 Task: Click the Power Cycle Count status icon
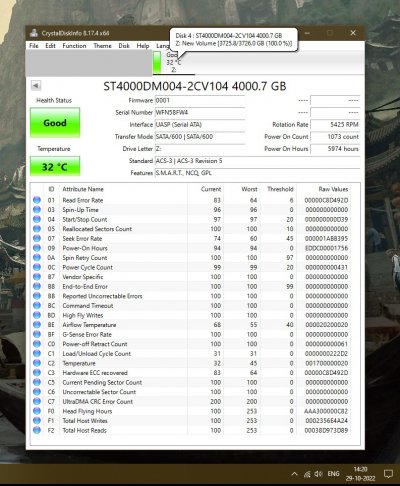pos(37,267)
